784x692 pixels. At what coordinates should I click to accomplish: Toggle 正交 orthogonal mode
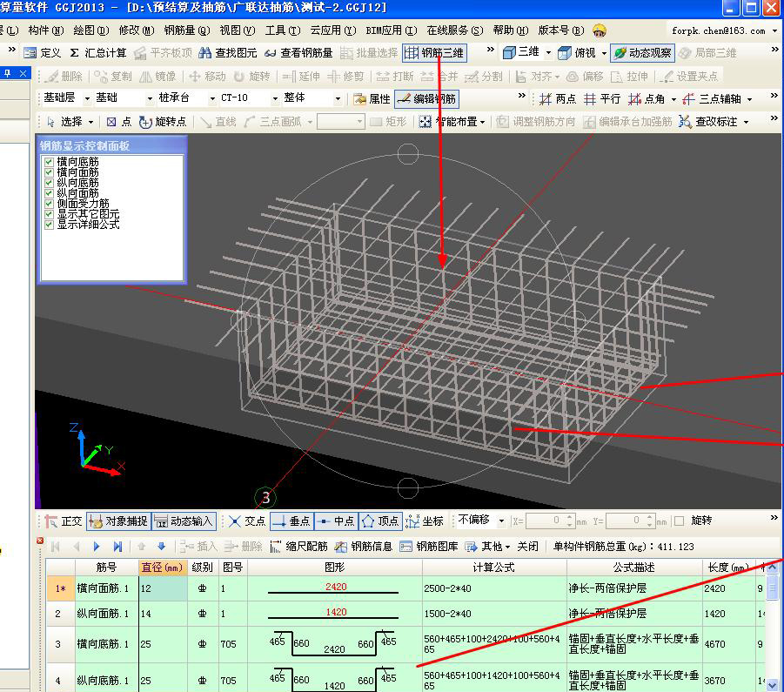63,521
